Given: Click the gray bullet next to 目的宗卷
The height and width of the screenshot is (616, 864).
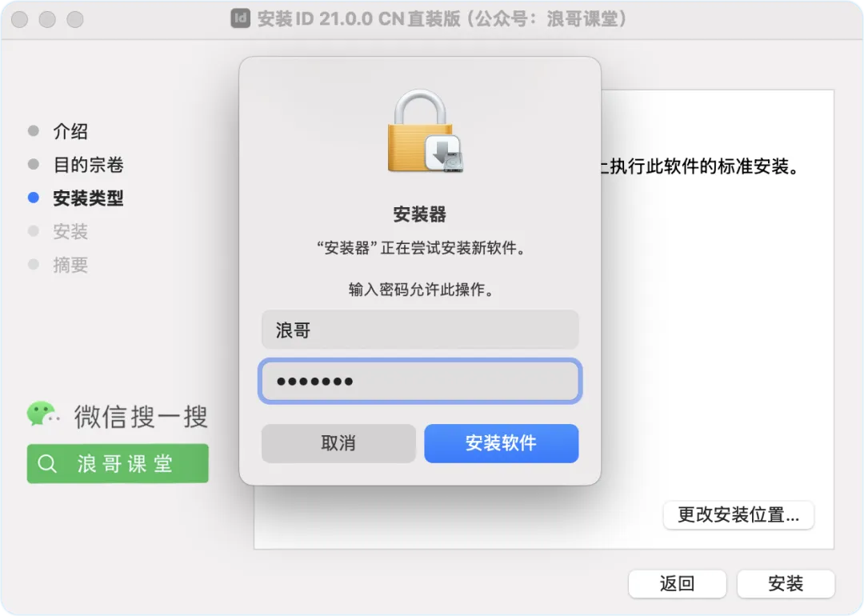Looking at the screenshot, I should pyautogui.click(x=34, y=164).
